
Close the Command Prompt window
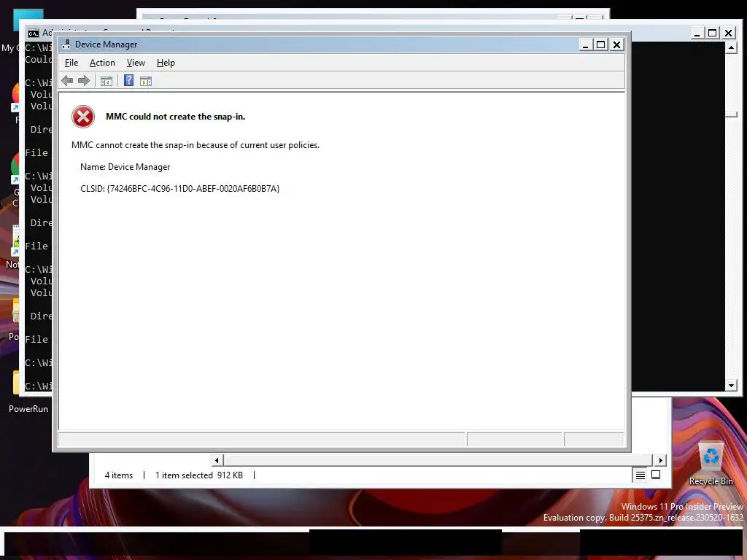(729, 33)
